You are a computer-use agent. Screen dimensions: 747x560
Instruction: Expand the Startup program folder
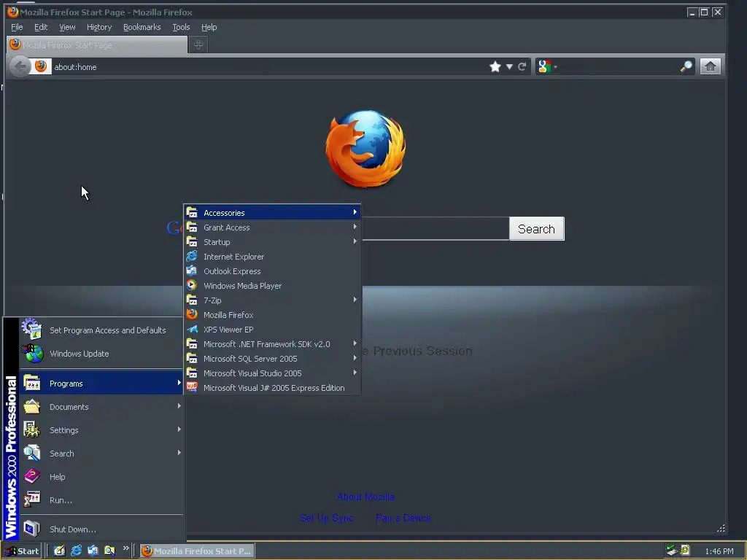coord(272,242)
